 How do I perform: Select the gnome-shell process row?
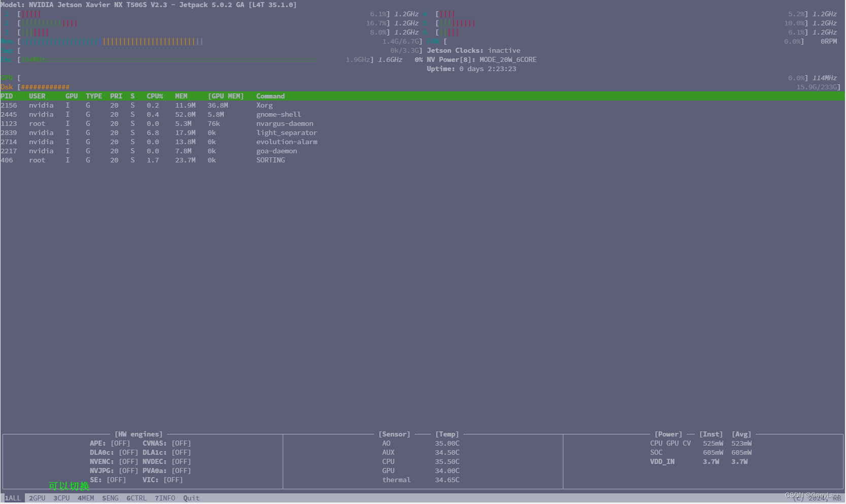423,114
